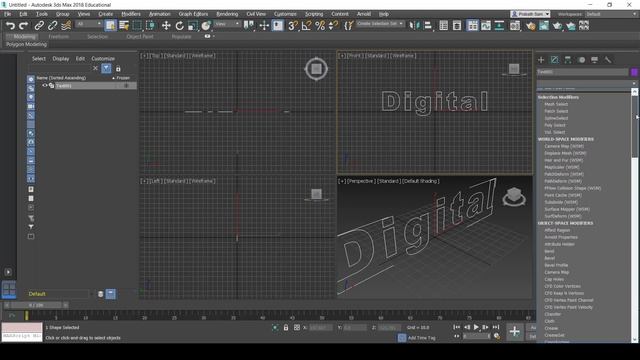This screenshot has height=360, width=640.
Task: Toggle 3D Snaps icon
Action: 293,26
